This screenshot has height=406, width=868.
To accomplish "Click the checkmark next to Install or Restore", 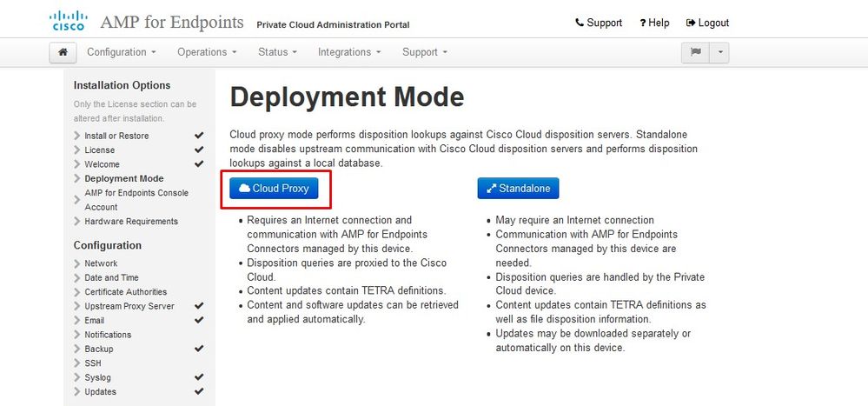I will tap(199, 136).
